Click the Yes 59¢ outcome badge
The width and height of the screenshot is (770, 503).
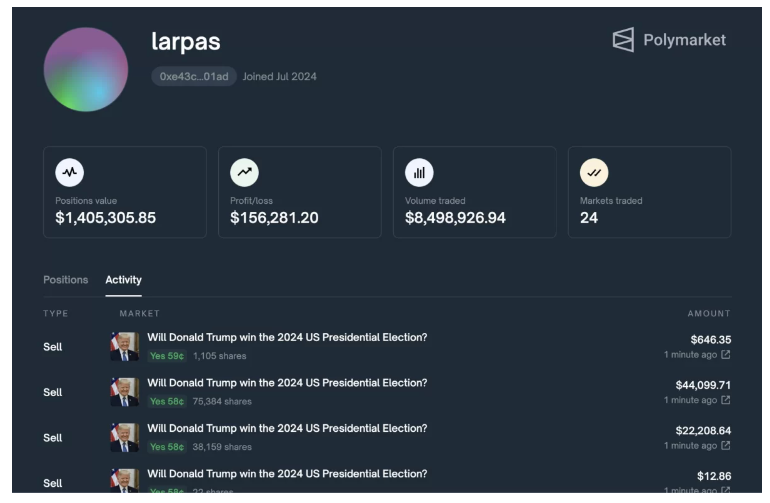[x=166, y=356]
